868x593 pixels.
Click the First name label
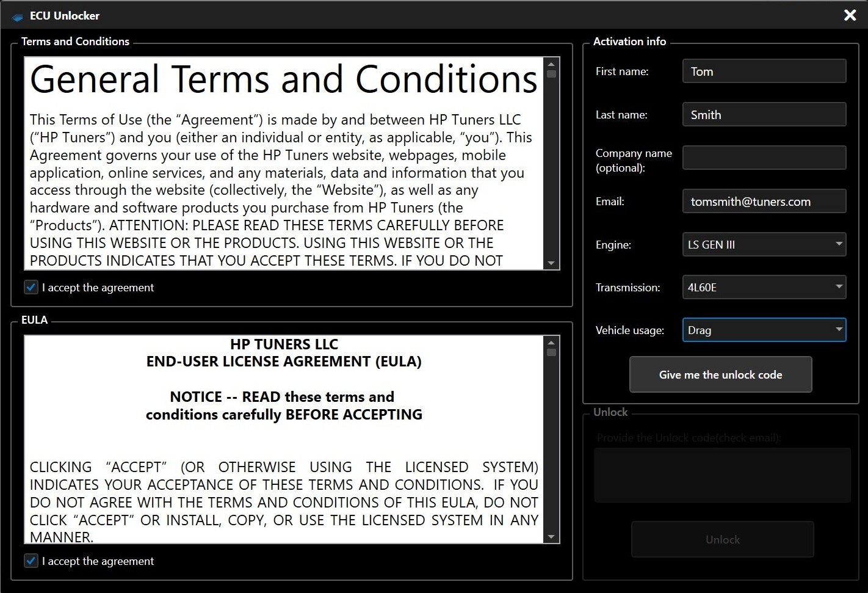coord(622,71)
